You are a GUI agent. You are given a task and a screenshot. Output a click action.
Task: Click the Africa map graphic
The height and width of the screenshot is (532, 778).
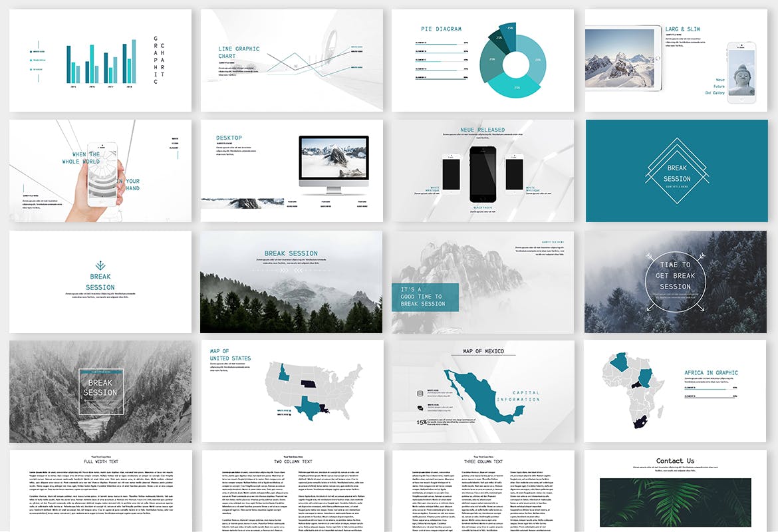point(631,389)
